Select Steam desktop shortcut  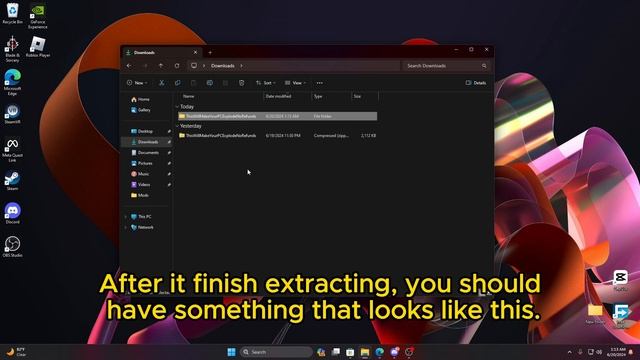(12, 181)
